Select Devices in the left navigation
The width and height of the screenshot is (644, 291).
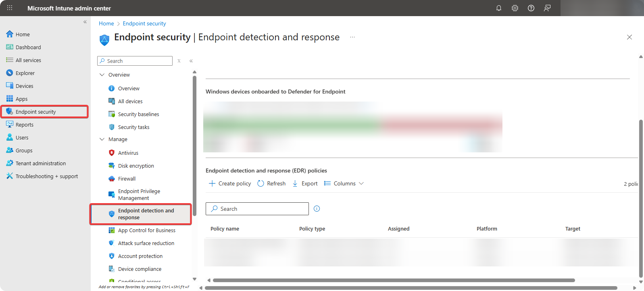(24, 86)
